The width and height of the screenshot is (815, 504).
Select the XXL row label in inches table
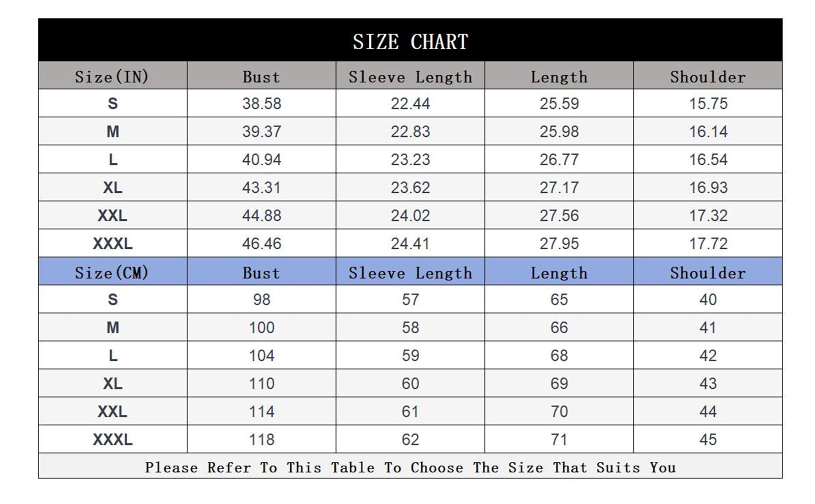coord(113,215)
